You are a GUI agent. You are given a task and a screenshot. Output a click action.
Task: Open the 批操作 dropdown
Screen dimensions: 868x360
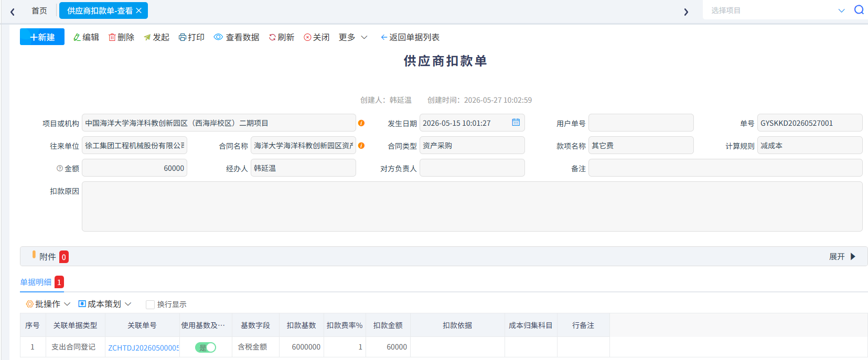click(48, 304)
